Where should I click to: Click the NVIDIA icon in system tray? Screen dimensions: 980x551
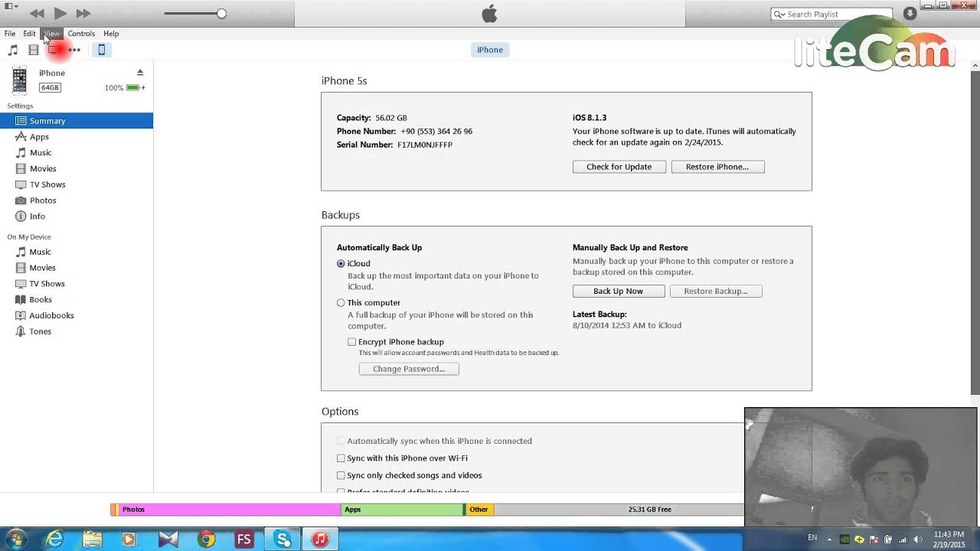(x=844, y=540)
